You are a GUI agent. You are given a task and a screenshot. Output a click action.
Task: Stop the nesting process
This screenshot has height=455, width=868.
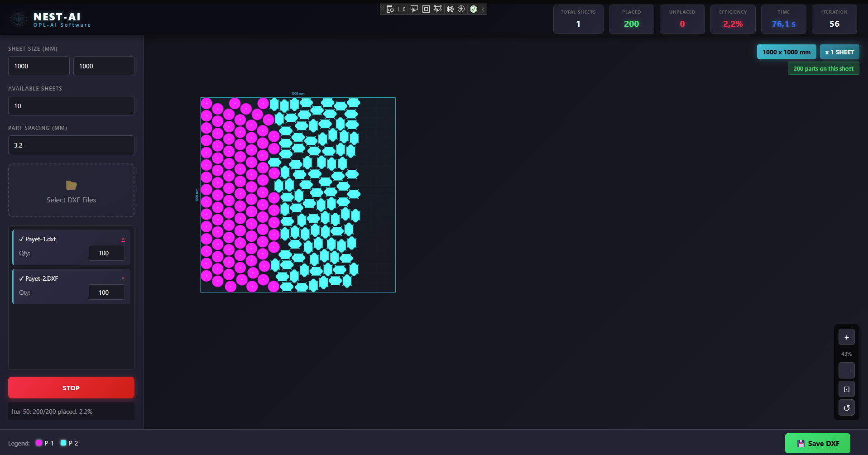71,388
